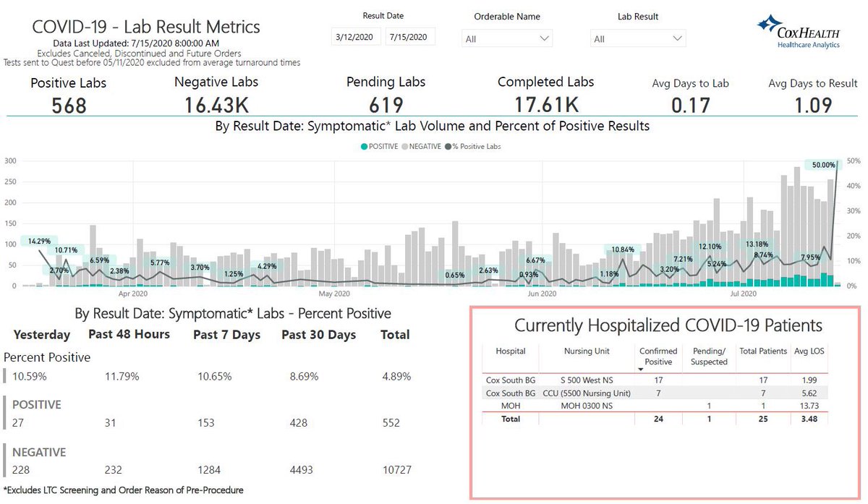
Task: Click the 7/15/2020 end date field
Action: point(411,37)
